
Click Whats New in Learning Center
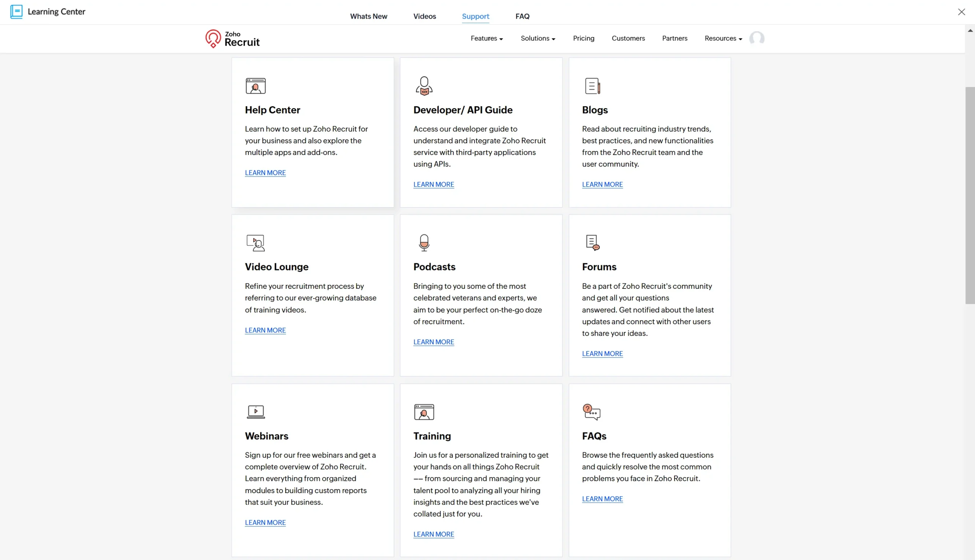368,15
